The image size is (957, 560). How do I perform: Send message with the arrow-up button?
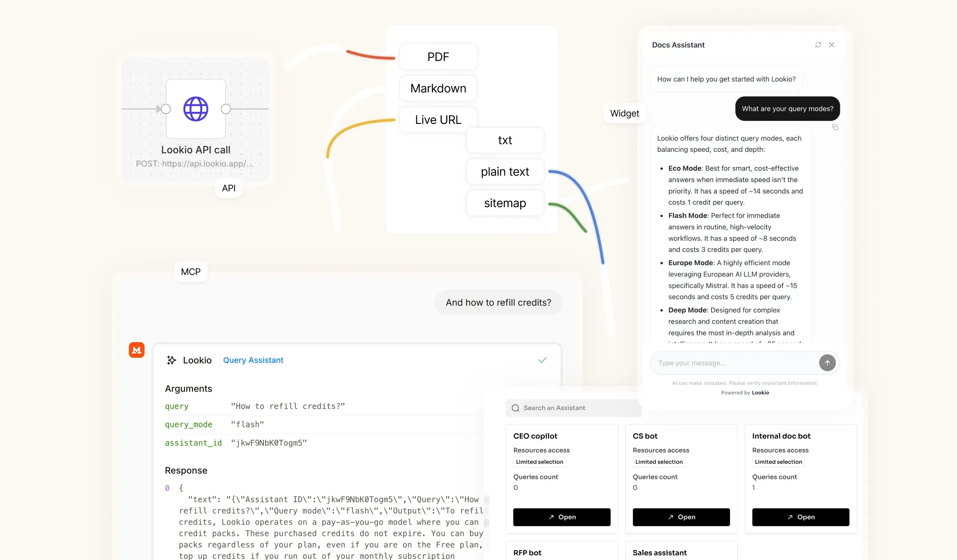click(827, 363)
